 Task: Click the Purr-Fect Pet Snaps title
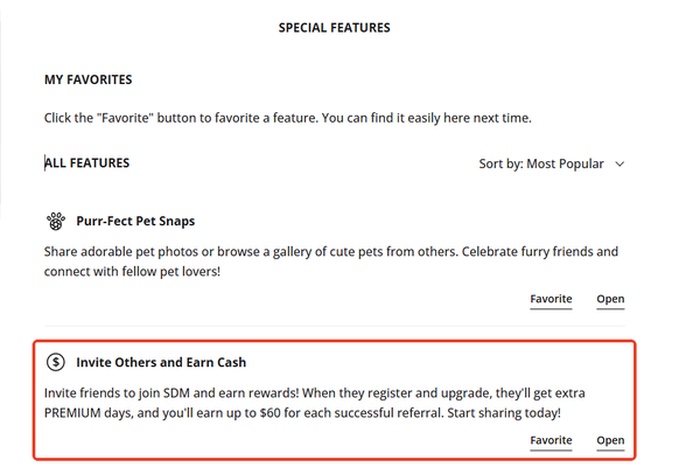coord(135,221)
